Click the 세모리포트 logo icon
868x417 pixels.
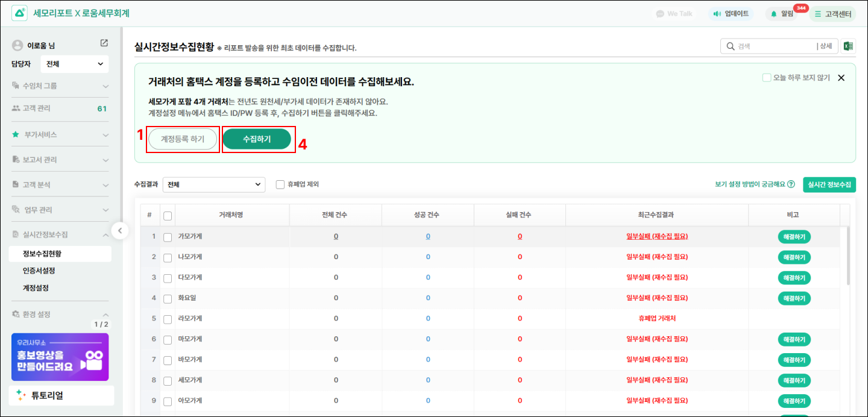19,13
